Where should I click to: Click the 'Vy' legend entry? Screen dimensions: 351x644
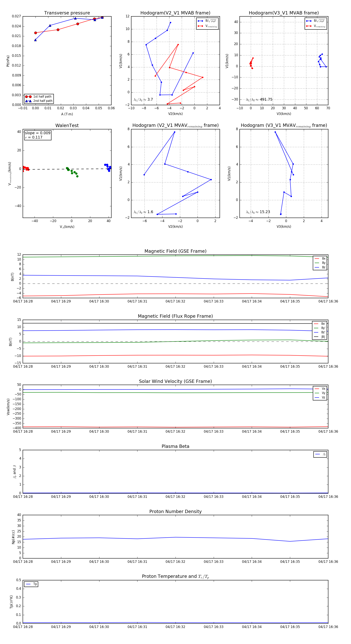pyautogui.click(x=320, y=393)
